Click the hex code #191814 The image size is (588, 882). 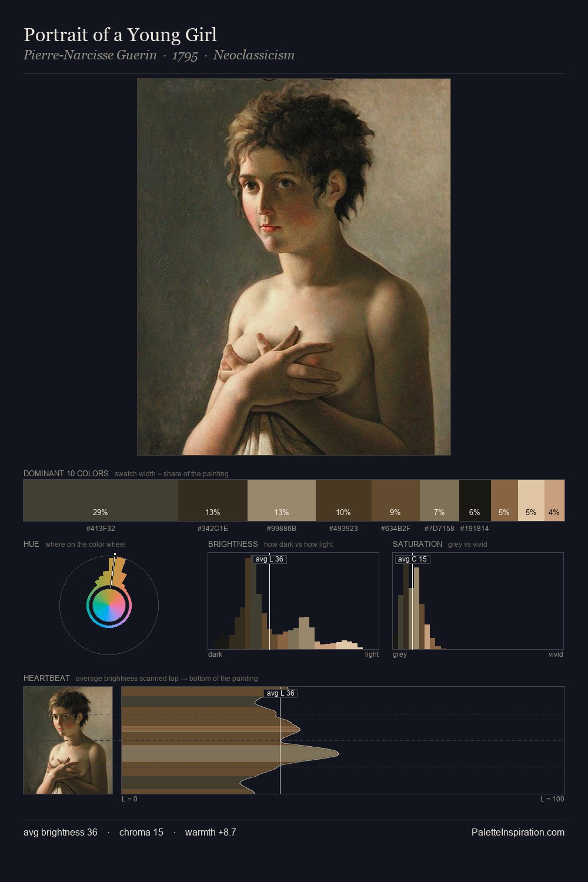click(475, 529)
